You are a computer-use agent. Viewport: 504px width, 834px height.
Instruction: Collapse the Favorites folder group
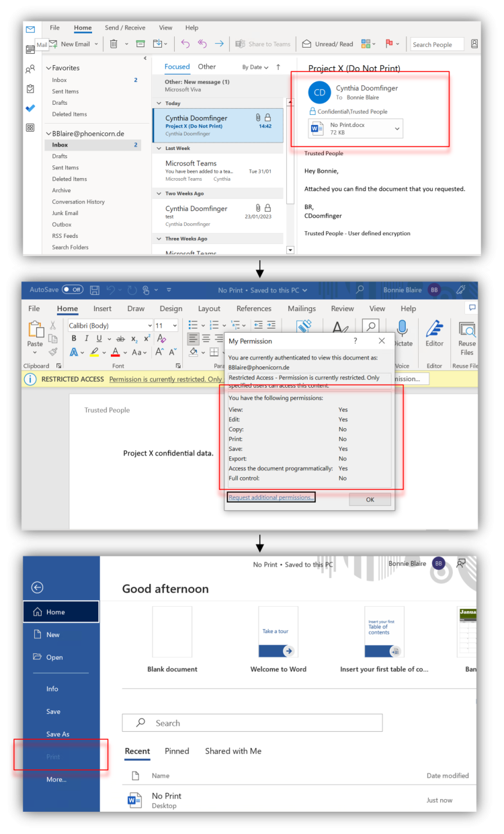(48, 68)
